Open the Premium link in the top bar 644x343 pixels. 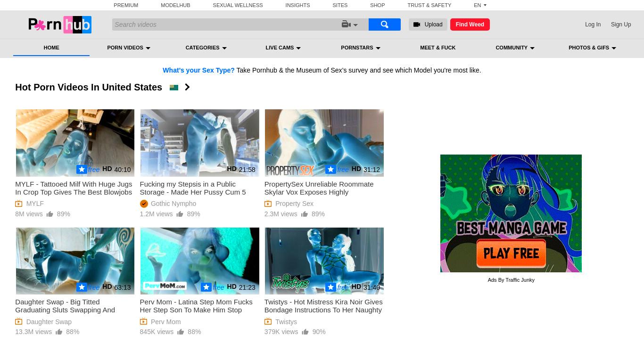[126, 5]
